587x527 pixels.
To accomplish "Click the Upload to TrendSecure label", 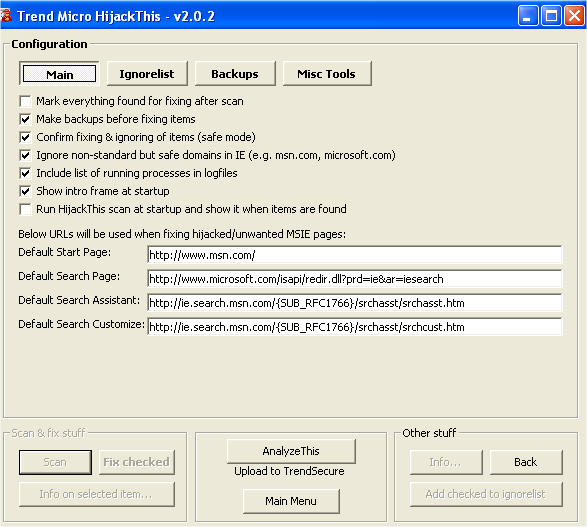I will click(x=289, y=471).
